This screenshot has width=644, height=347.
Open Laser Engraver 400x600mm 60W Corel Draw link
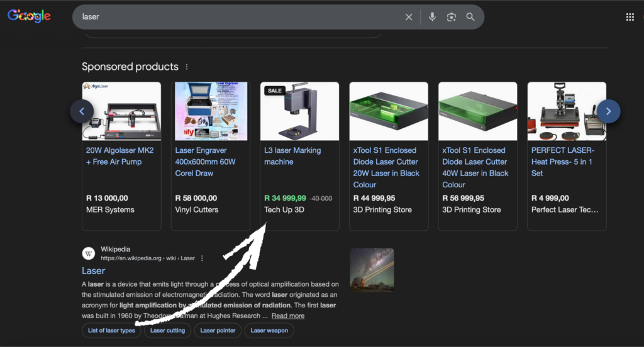click(x=206, y=162)
